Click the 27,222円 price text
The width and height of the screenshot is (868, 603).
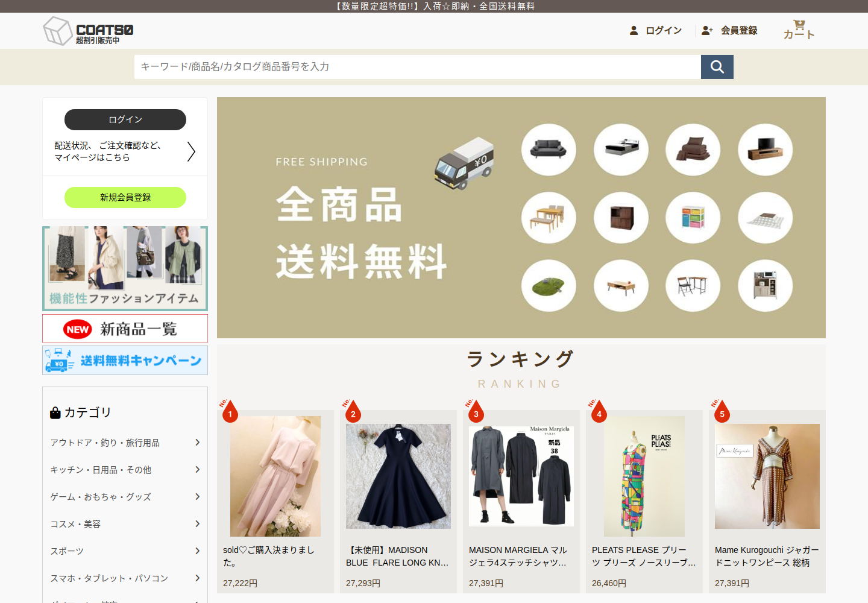pyautogui.click(x=240, y=583)
